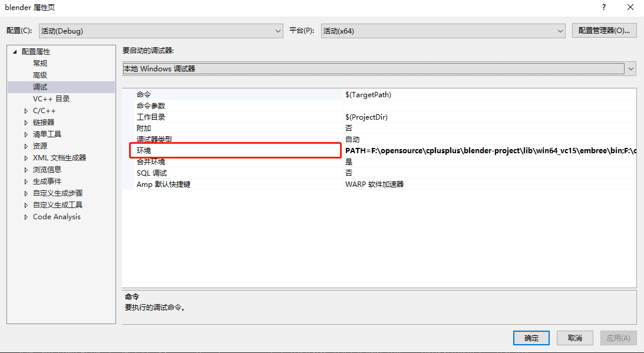The width and height of the screenshot is (644, 353).
Task: Expand the C/C++ tree node
Action: click(x=27, y=111)
